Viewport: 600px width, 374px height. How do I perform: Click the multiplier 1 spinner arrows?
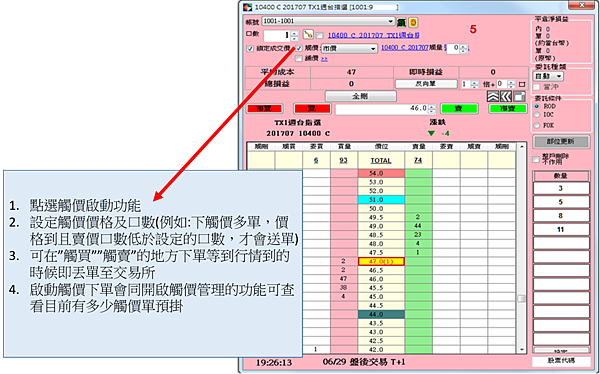pos(474,84)
